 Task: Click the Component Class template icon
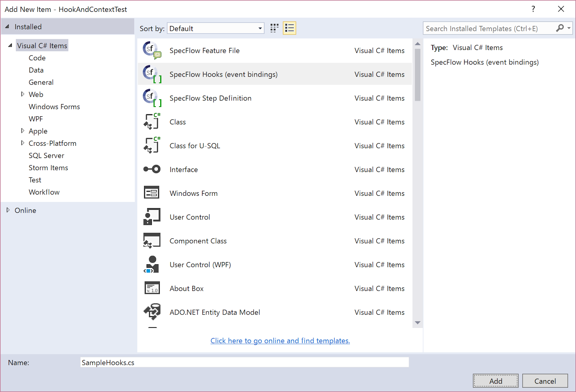[152, 240]
